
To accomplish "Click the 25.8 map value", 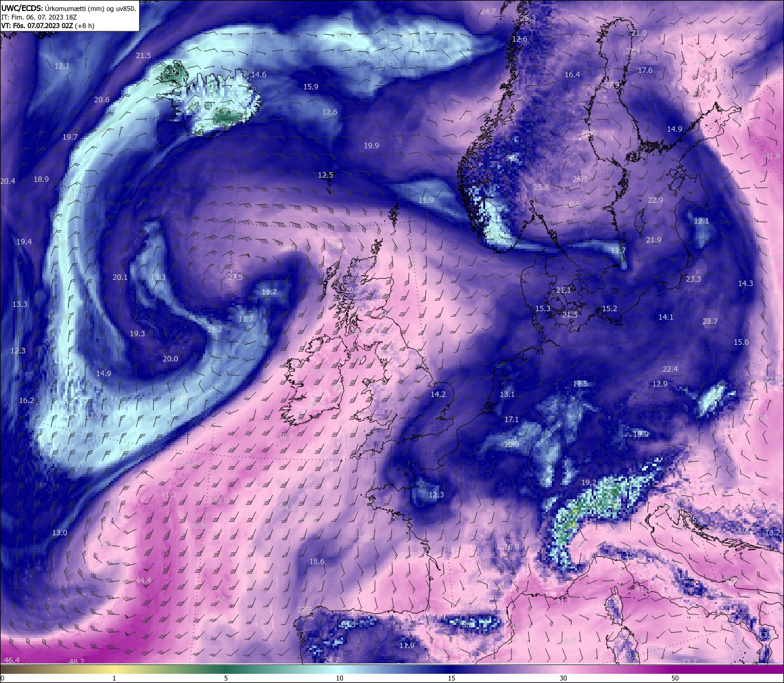I will pyautogui.click(x=541, y=187).
